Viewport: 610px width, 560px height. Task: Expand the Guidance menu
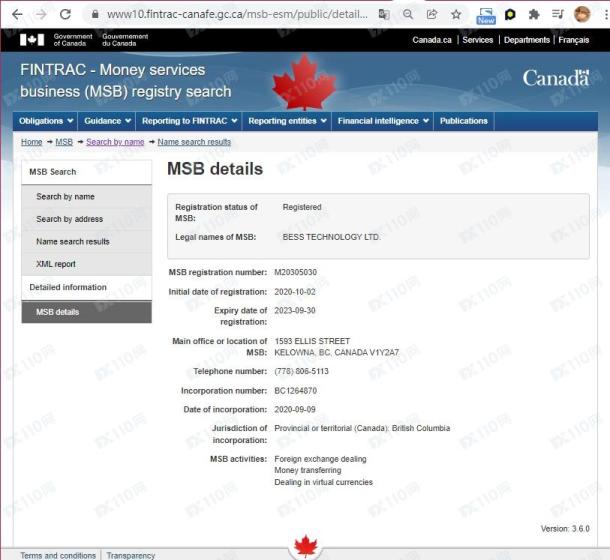coord(107,121)
